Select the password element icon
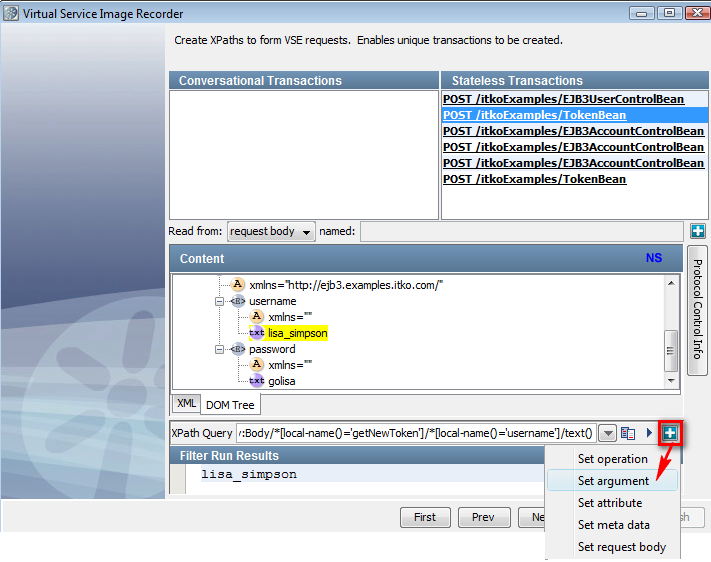Image resolution: width=711 pixels, height=562 pixels. tap(238, 349)
